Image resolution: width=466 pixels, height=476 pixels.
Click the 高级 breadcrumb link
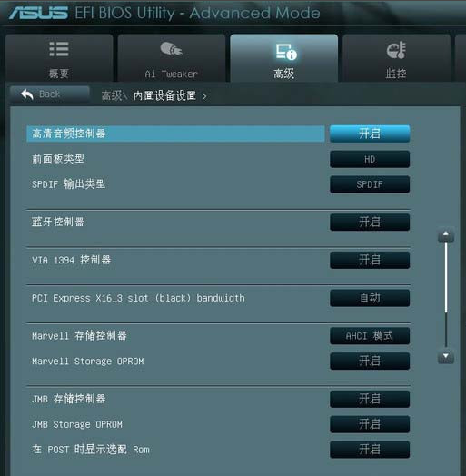[112, 95]
